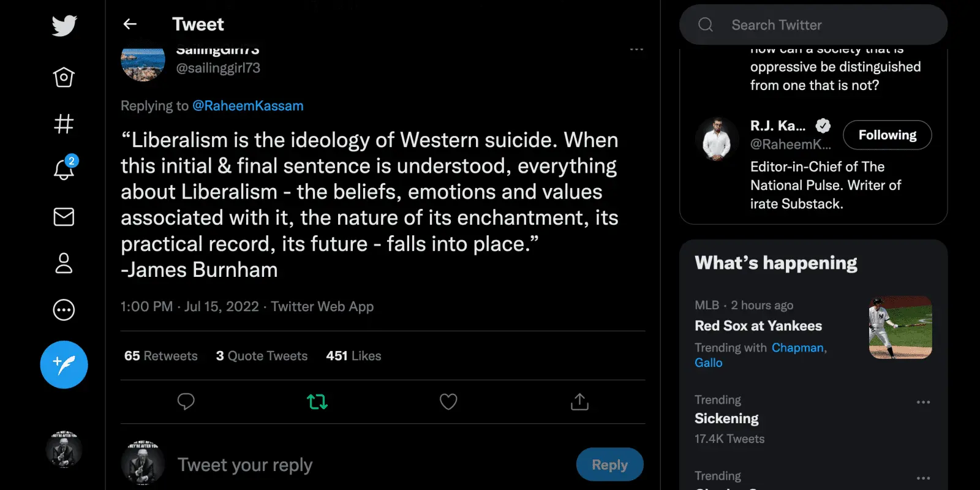Open the @RaheemKassam mention link
980x490 pixels.
pyautogui.click(x=248, y=106)
